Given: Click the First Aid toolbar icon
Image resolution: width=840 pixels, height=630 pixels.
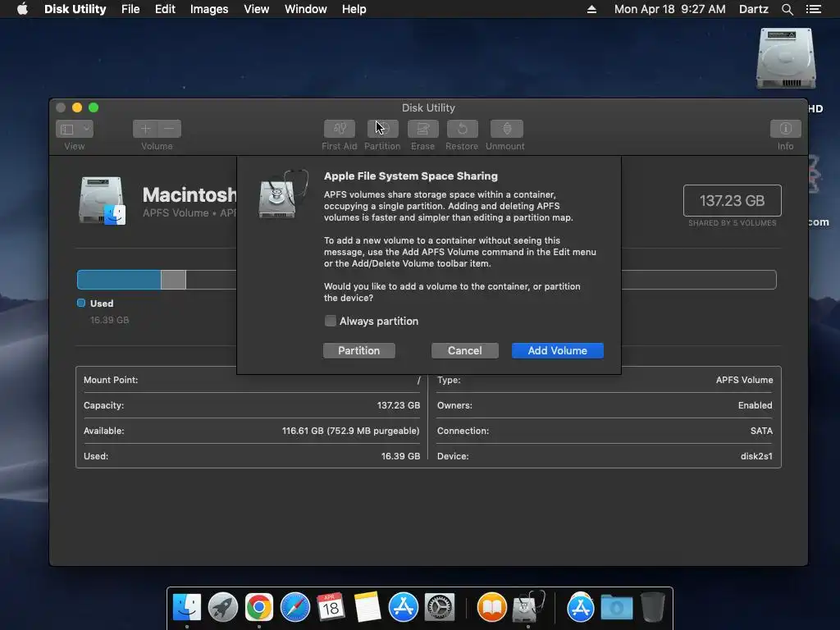Looking at the screenshot, I should [339, 129].
